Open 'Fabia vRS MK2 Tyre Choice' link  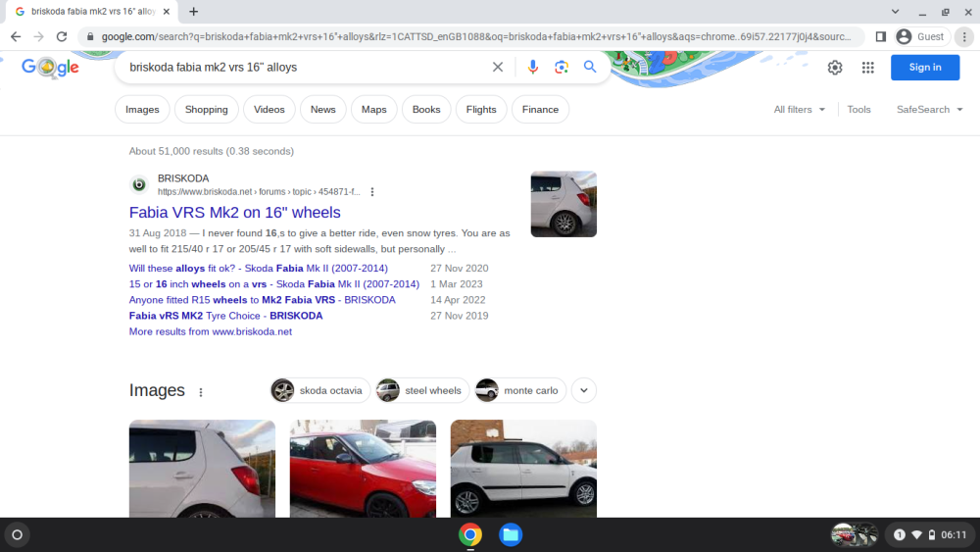pos(225,316)
